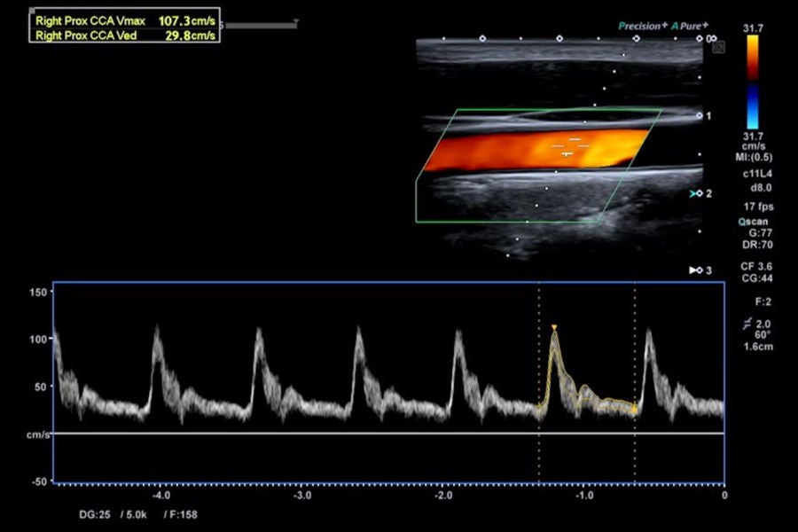Image resolution: width=798 pixels, height=532 pixels.
Task: Click the wall filter icon beside 2.0
Action: pyautogui.click(x=747, y=324)
